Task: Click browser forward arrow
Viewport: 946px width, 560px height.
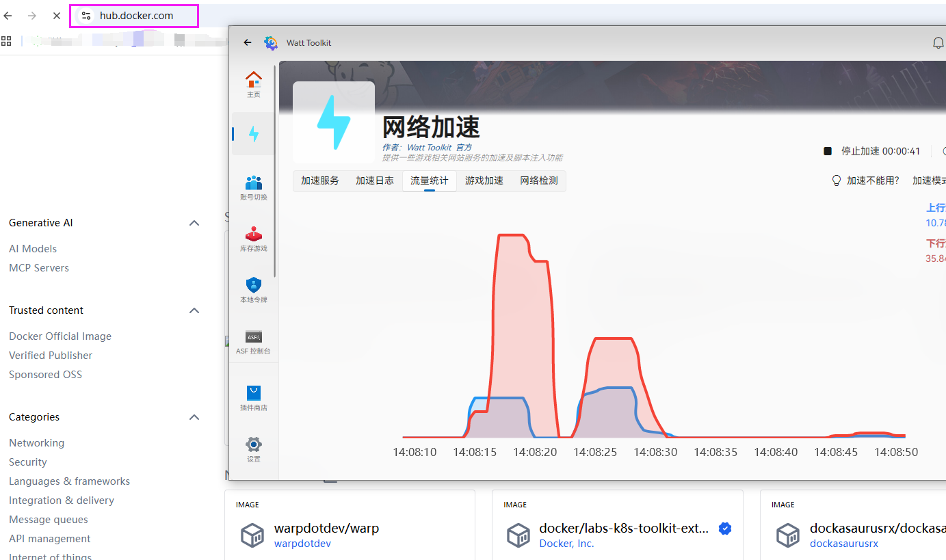Action: coord(32,15)
